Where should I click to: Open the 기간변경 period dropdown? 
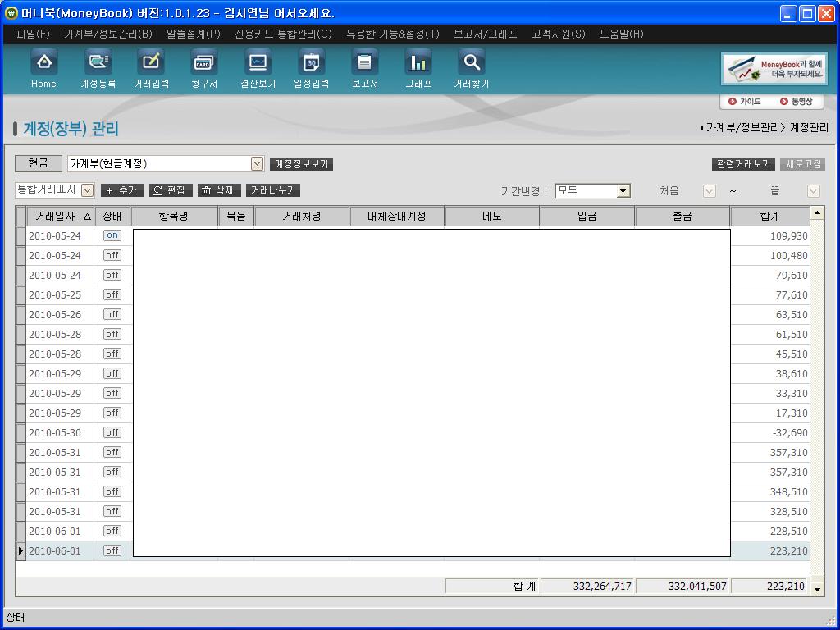[623, 191]
